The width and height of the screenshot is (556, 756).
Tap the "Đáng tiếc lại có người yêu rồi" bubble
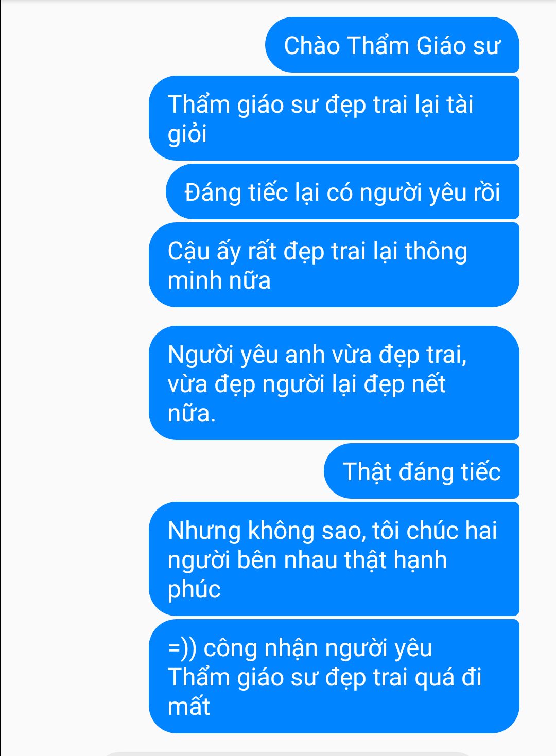click(x=342, y=192)
